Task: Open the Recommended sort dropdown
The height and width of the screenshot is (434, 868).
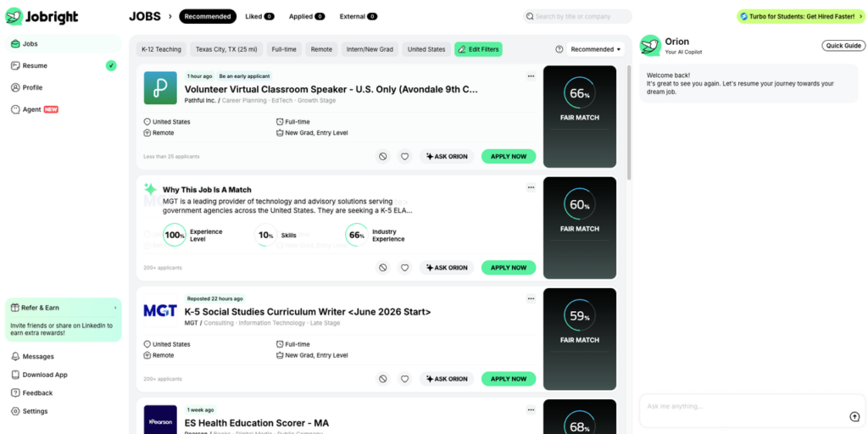Action: pos(596,49)
